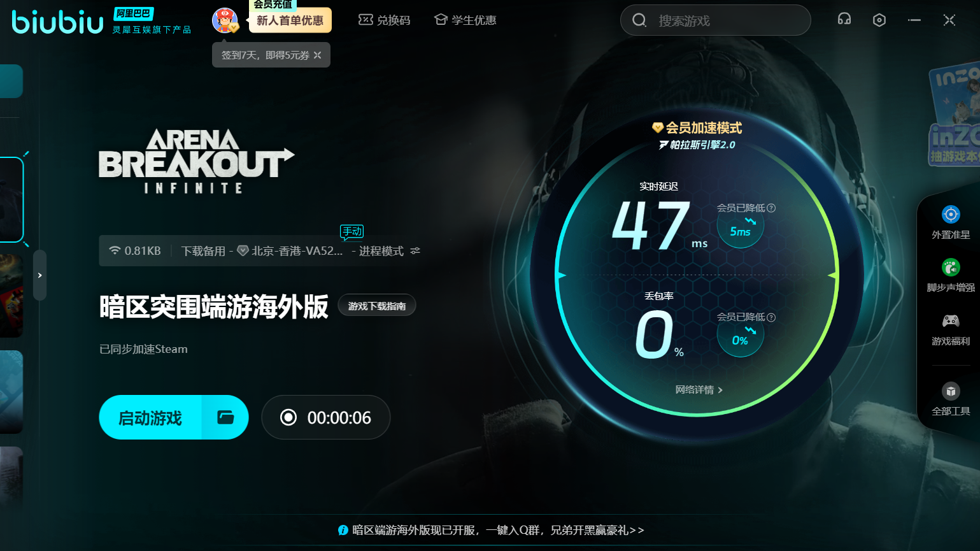The image size is (980, 551).
Task: Click the 启动游戏 launch game button
Action: [150, 418]
